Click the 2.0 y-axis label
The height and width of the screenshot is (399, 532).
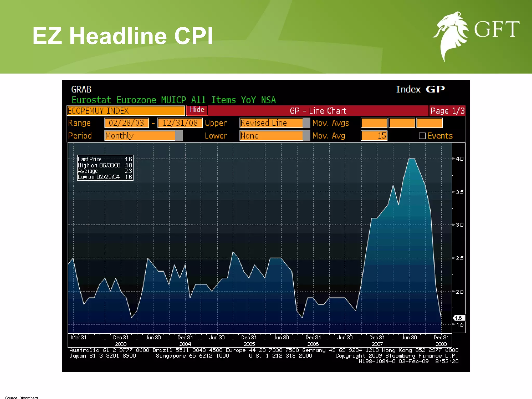pos(460,292)
